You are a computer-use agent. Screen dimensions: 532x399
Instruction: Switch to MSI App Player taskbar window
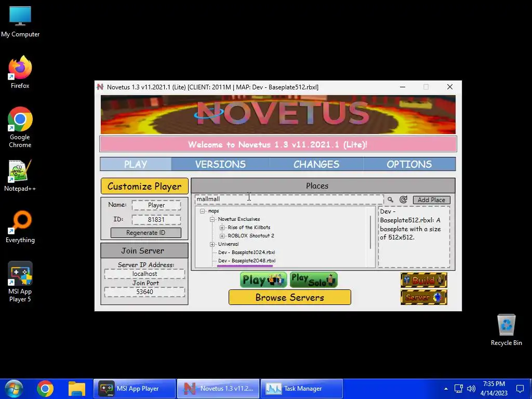point(135,389)
